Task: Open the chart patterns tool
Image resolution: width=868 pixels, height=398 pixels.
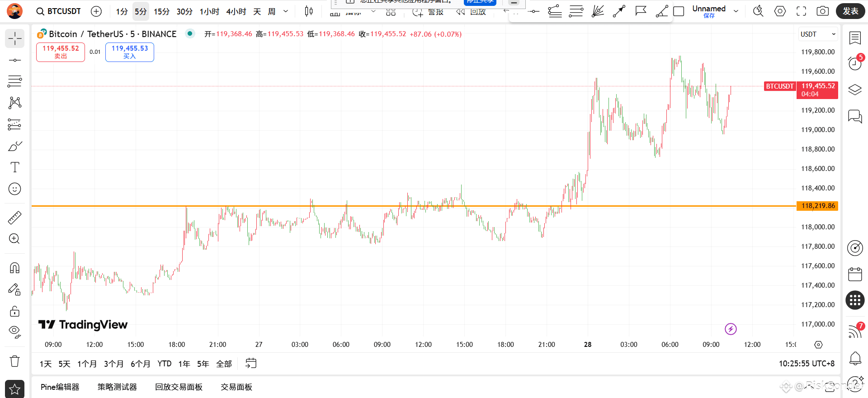Action: pos(15,103)
